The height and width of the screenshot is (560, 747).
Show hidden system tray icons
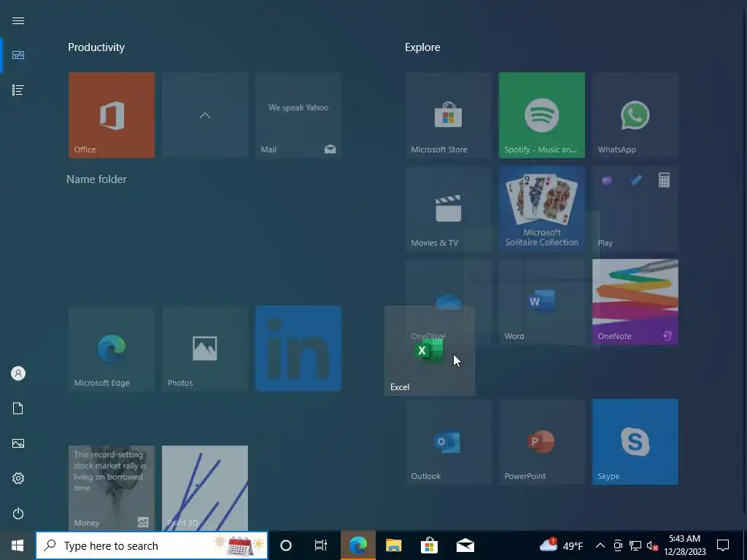(600, 545)
